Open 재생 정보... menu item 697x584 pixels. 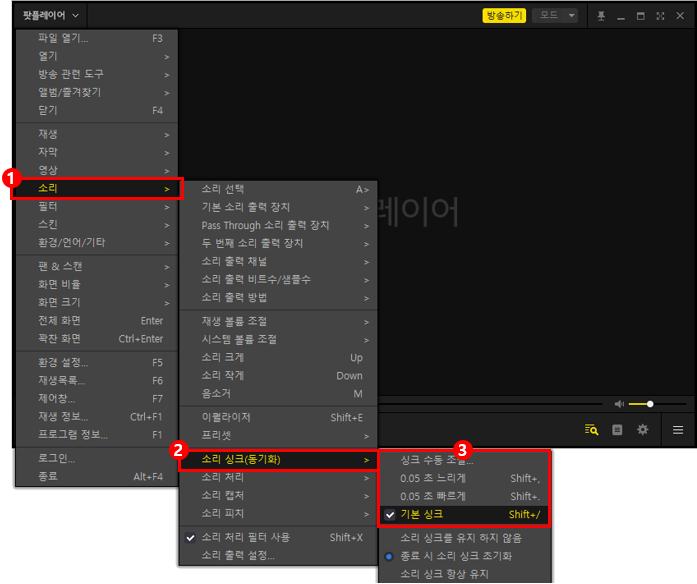tap(97, 416)
